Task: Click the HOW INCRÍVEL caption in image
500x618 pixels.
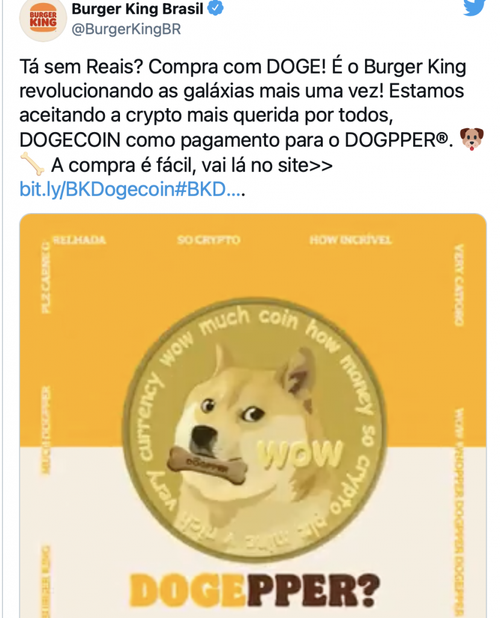Action: click(x=351, y=240)
